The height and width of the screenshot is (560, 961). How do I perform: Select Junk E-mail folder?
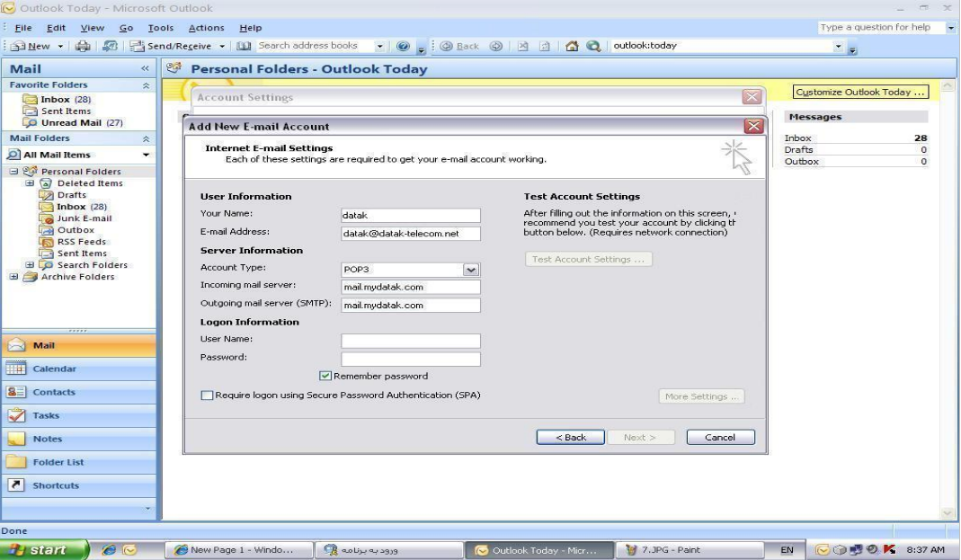84,218
